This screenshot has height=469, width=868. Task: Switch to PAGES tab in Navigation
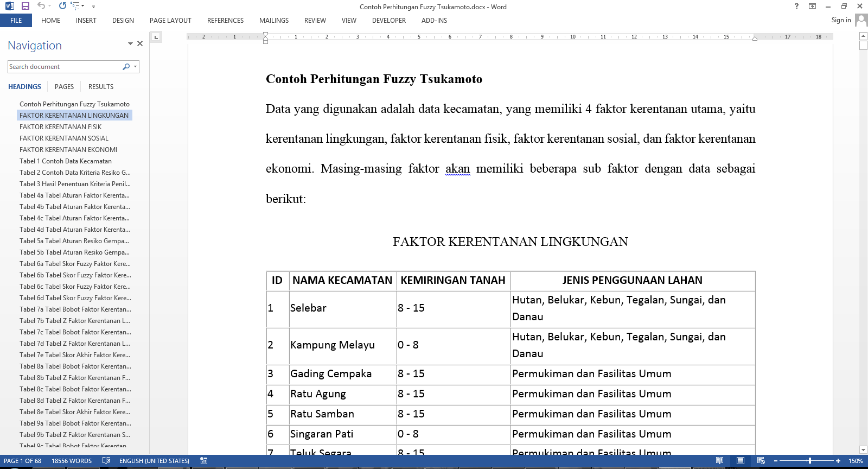click(64, 87)
